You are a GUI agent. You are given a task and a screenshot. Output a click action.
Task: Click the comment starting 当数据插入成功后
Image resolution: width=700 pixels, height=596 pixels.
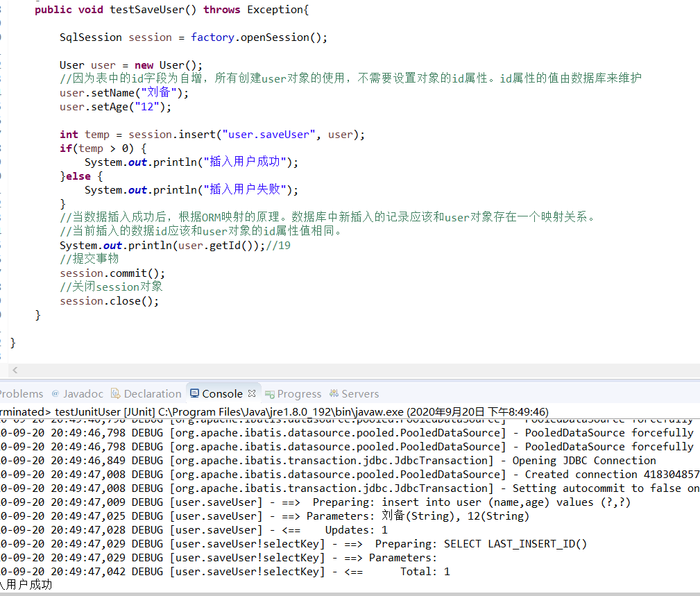coord(327,217)
